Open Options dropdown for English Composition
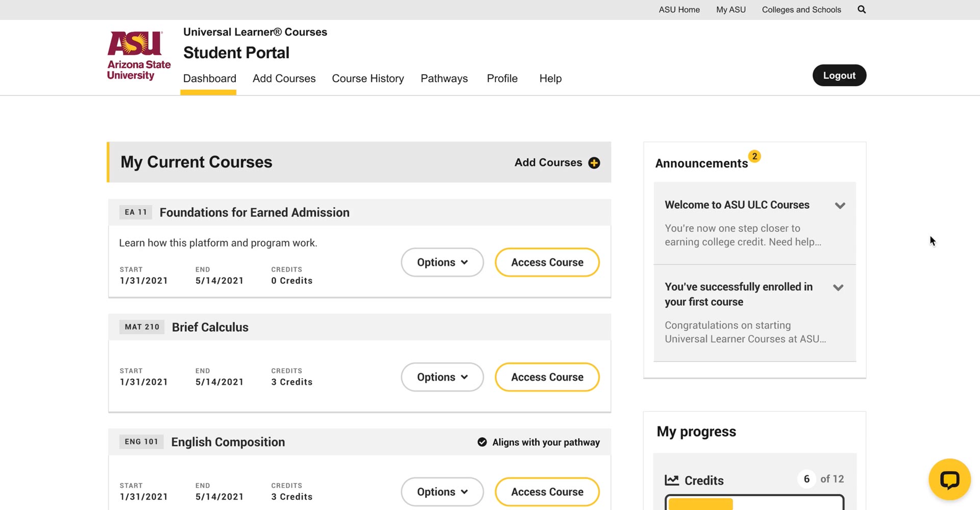 [x=442, y=492]
